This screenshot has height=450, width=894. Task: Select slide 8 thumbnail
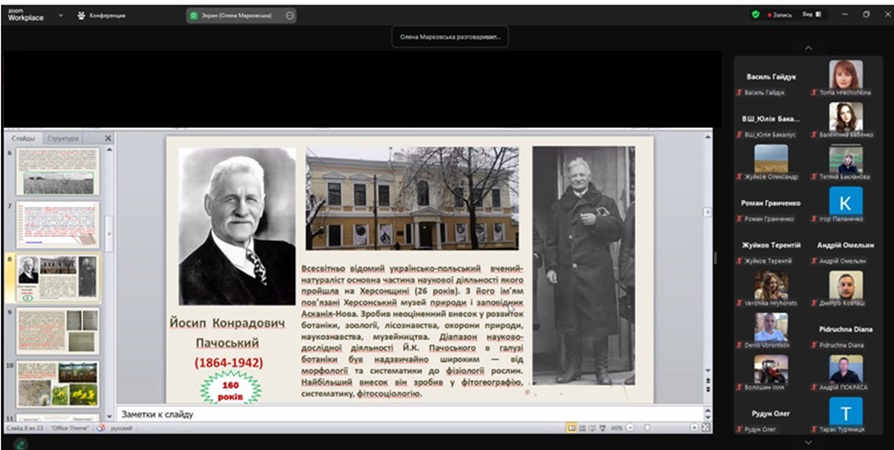57,278
